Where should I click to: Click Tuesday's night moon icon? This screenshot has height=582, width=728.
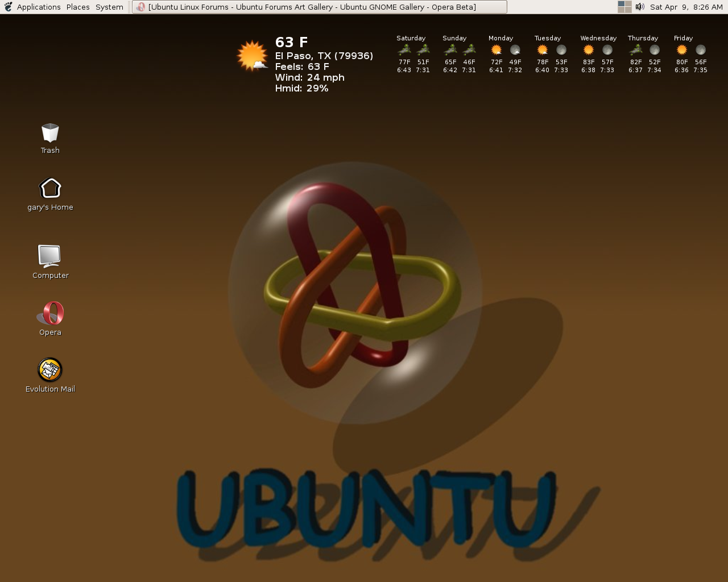[x=561, y=50]
